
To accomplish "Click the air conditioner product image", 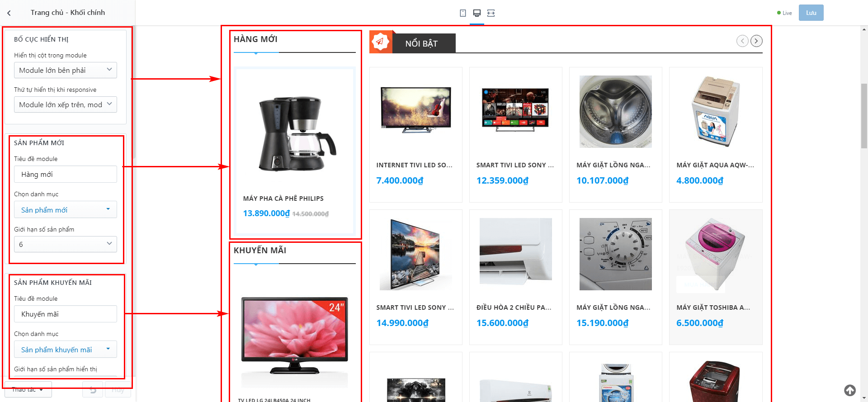I will (516, 251).
